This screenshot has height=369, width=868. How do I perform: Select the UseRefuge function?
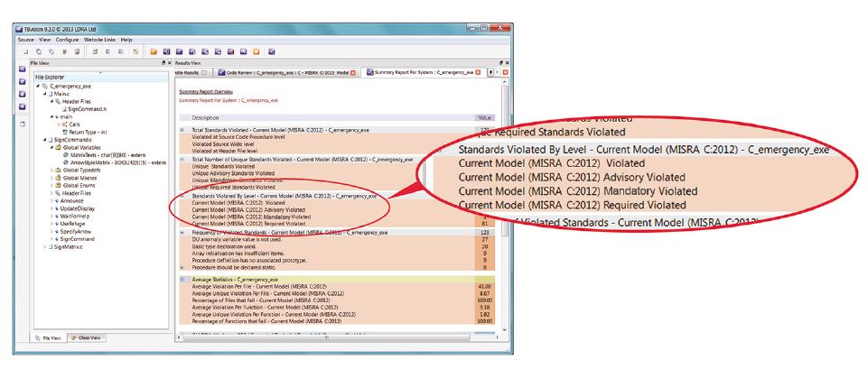coord(73,224)
